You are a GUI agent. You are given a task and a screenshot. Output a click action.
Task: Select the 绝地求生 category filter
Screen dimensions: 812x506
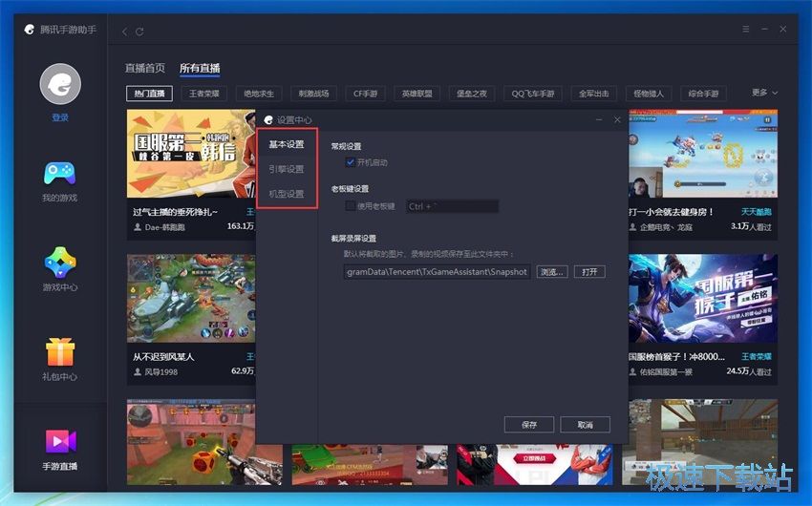tap(259, 94)
